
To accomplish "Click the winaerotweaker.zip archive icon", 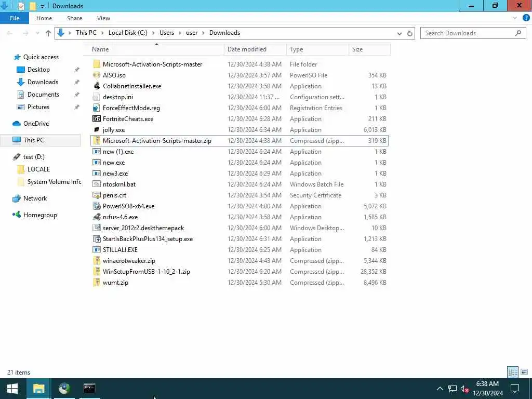I will coord(97,261).
